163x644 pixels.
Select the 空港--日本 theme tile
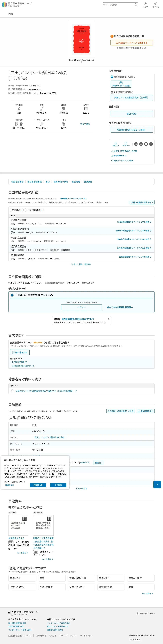click(22, 578)
